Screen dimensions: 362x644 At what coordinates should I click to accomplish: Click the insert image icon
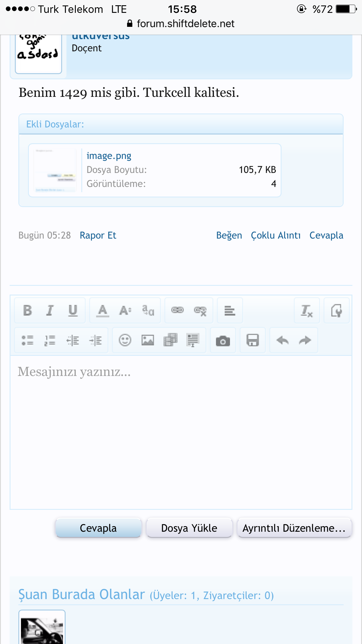pyautogui.click(x=148, y=340)
